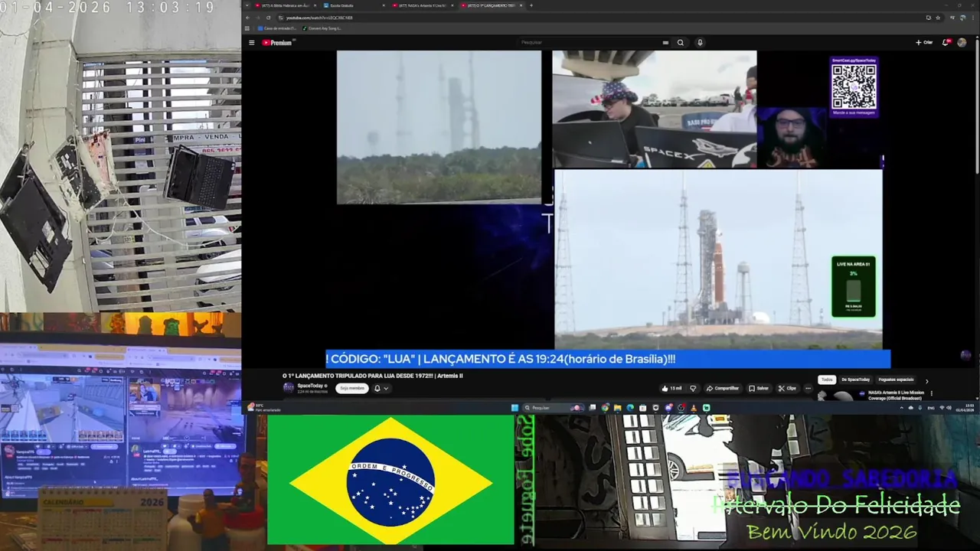Bookmark this page with the star icon
The height and width of the screenshot is (551, 980).
coord(938,18)
